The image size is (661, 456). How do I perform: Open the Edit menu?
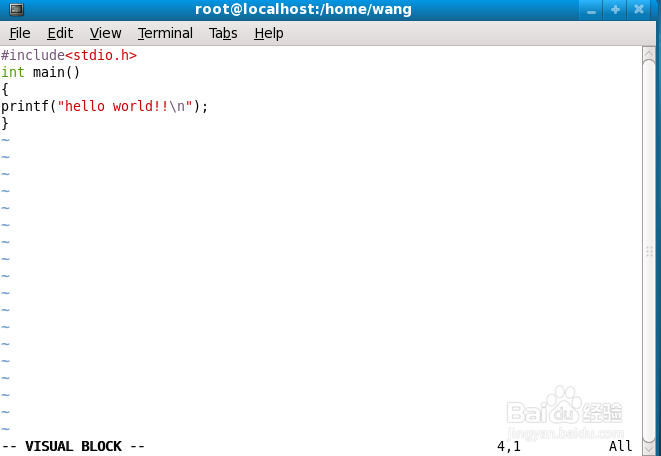(x=60, y=33)
